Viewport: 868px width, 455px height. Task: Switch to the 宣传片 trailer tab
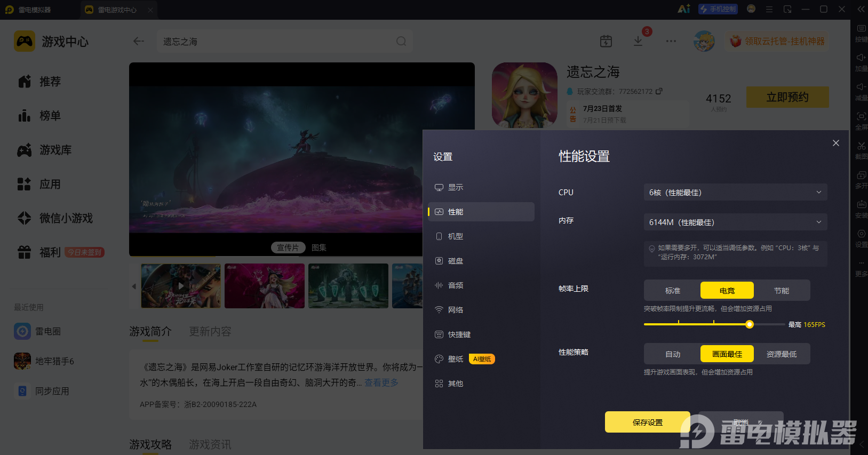coord(288,248)
